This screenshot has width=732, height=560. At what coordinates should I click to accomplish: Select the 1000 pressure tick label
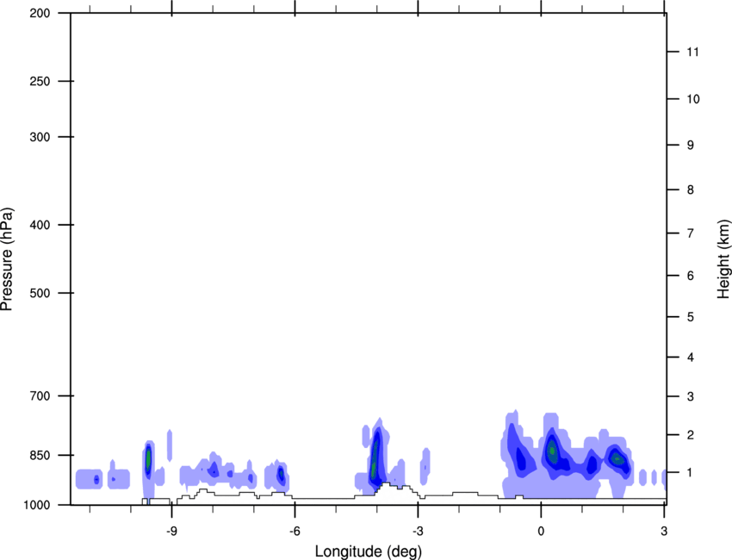[37, 505]
